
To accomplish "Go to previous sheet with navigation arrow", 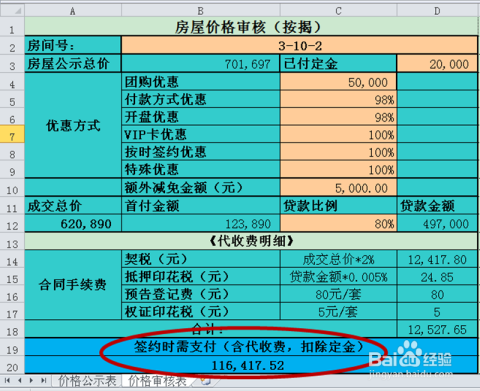I will pos(20,380).
